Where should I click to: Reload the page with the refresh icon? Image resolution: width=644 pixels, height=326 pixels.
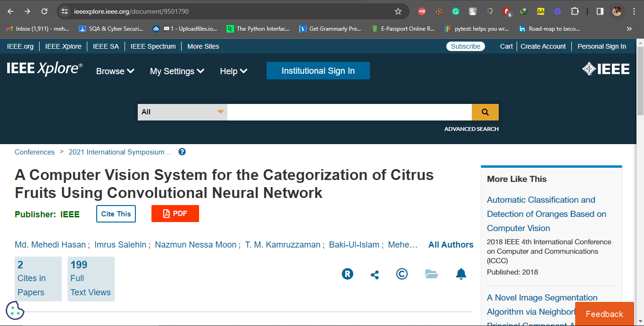coord(44,11)
